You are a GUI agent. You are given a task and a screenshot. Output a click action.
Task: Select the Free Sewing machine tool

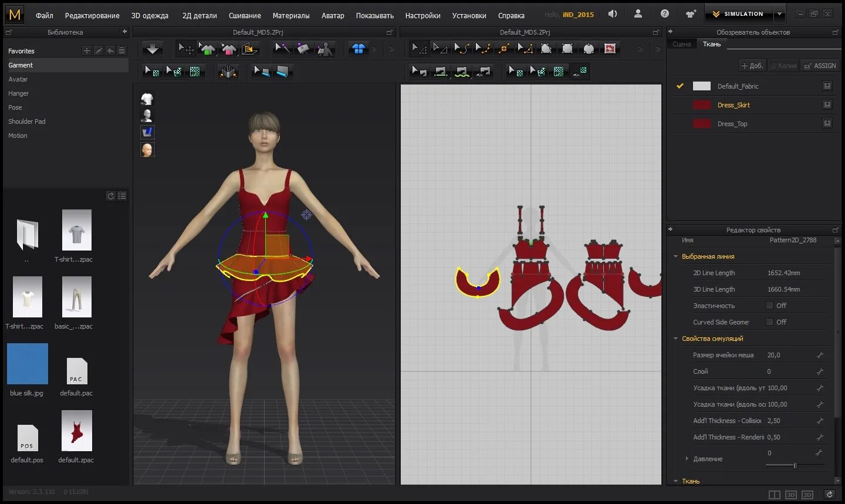click(x=462, y=72)
